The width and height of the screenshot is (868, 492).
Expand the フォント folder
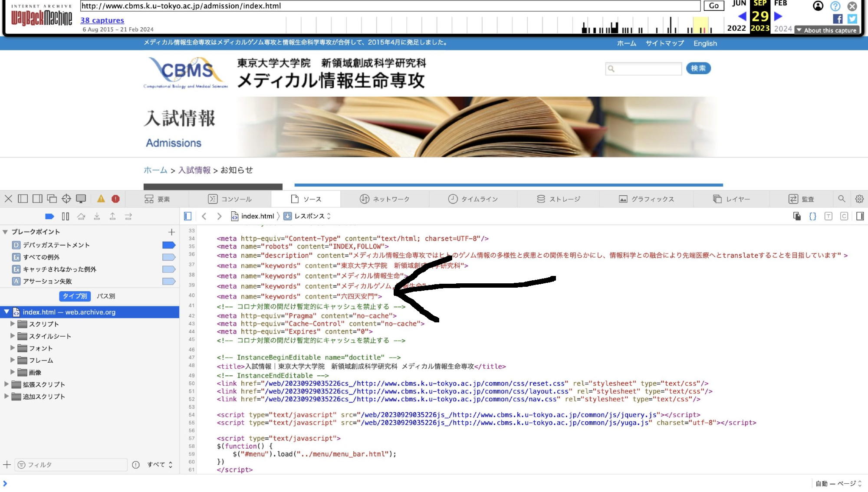click(13, 348)
